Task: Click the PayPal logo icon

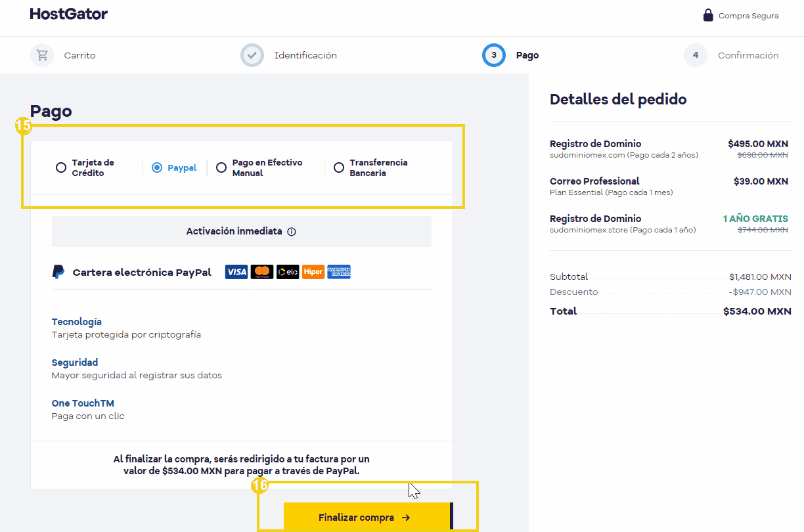Action: coord(58,272)
